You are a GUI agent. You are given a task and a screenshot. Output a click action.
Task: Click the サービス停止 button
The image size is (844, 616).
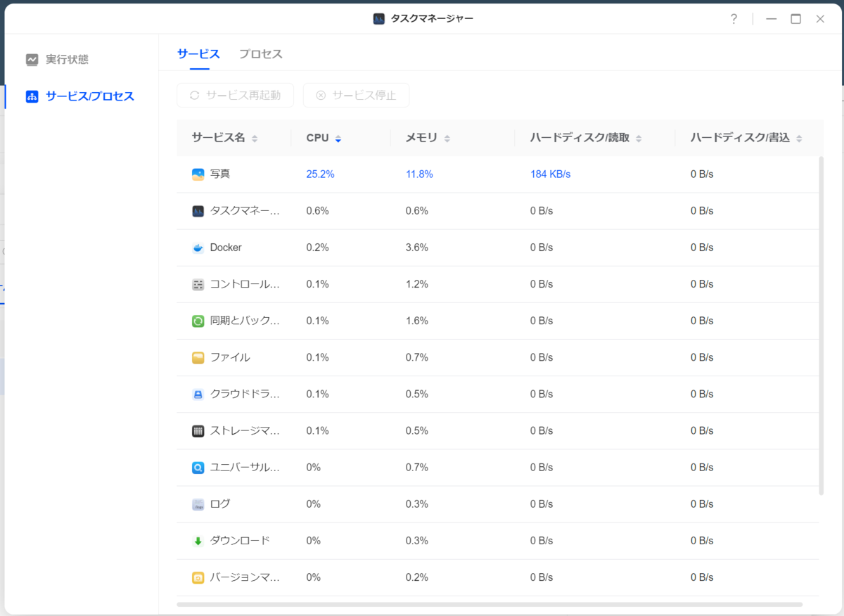pyautogui.click(x=356, y=95)
